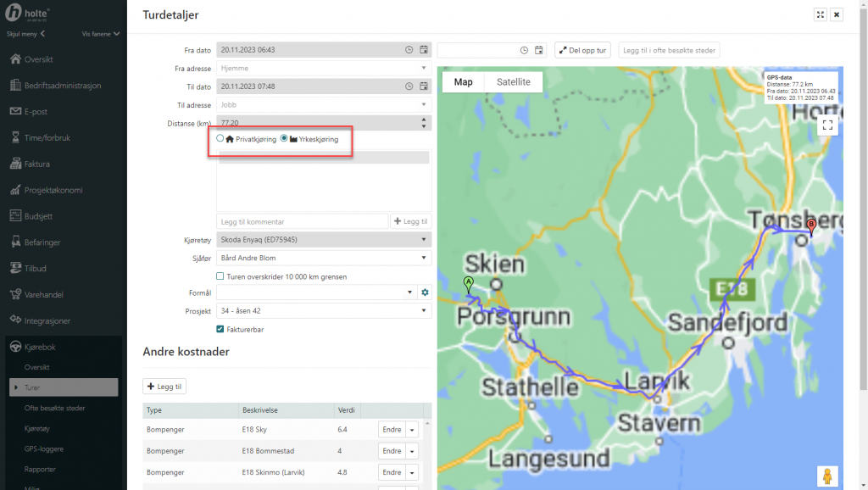Click the calendar icon for Fra dato
Image resolution: width=868 pixels, height=490 pixels.
(x=423, y=50)
